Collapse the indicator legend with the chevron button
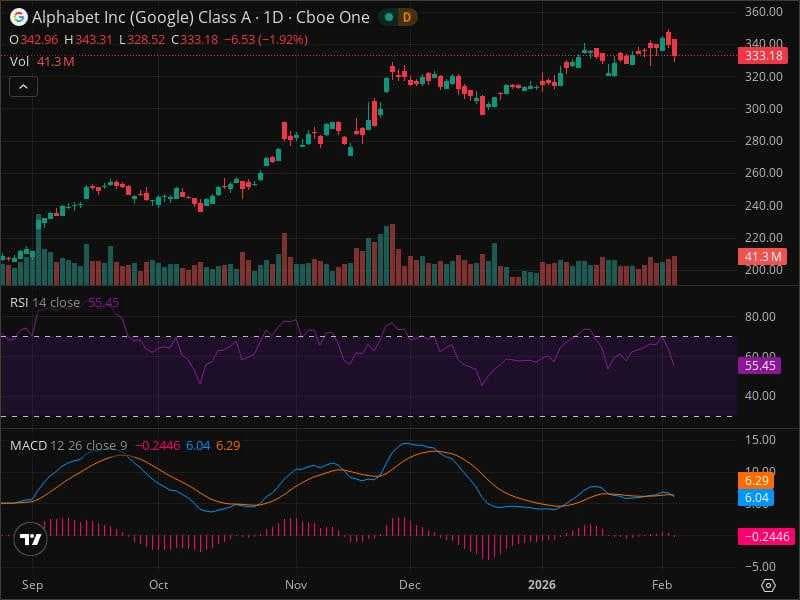 pyautogui.click(x=23, y=87)
